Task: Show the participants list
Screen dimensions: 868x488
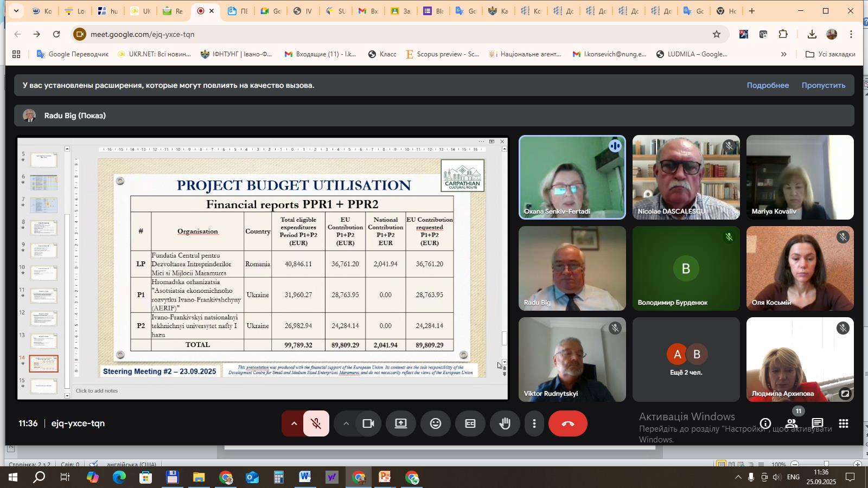Action: pos(792,424)
